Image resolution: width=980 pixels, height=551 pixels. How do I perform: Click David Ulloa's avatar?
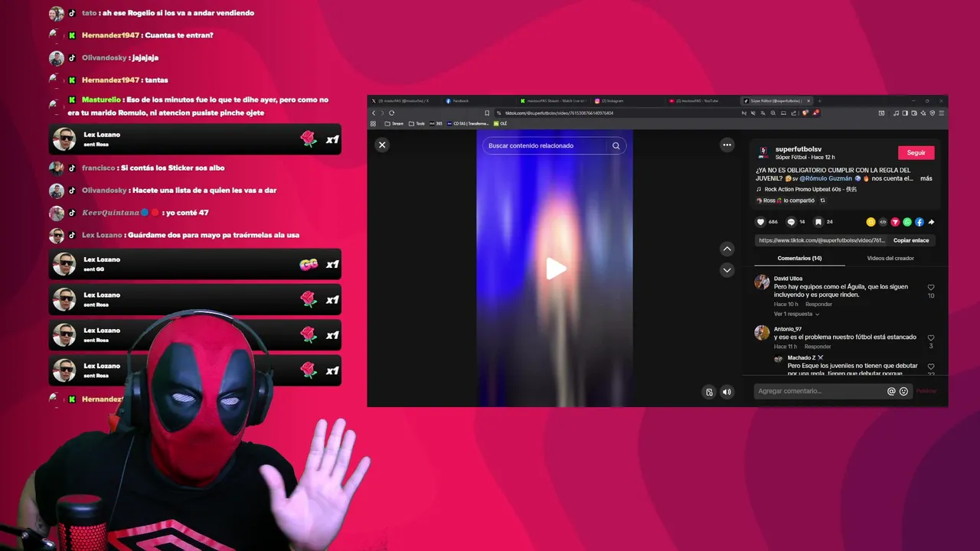click(x=762, y=282)
